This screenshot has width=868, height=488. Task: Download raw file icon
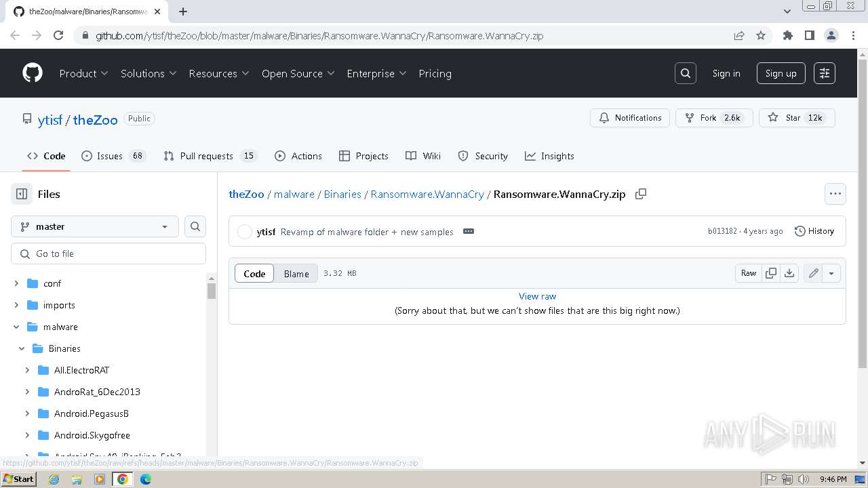coord(789,273)
